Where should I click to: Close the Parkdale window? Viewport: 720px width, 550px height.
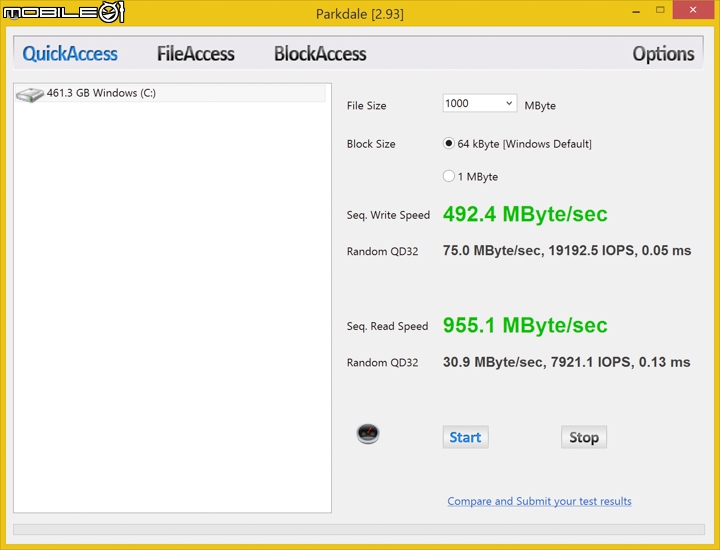pyautogui.click(x=693, y=10)
